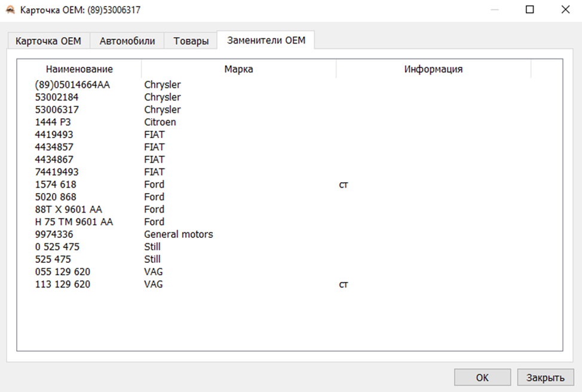Click the application icon in title bar
Viewport: 582px width, 392px height.
(x=10, y=10)
